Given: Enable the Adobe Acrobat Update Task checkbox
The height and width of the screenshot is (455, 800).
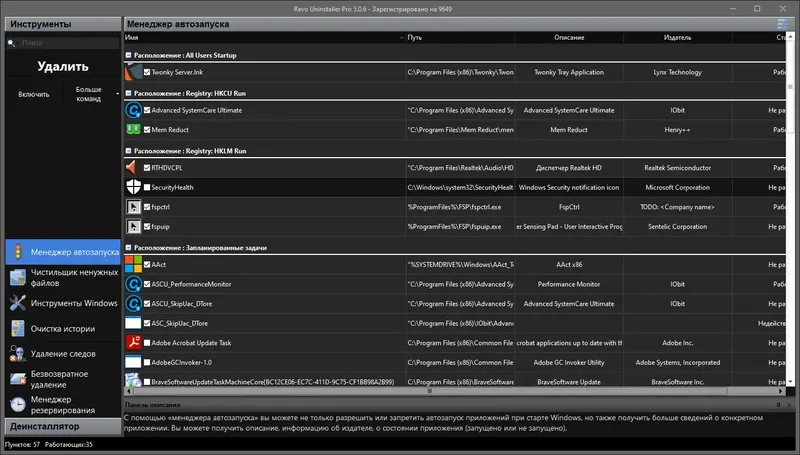Looking at the screenshot, I should [147, 343].
